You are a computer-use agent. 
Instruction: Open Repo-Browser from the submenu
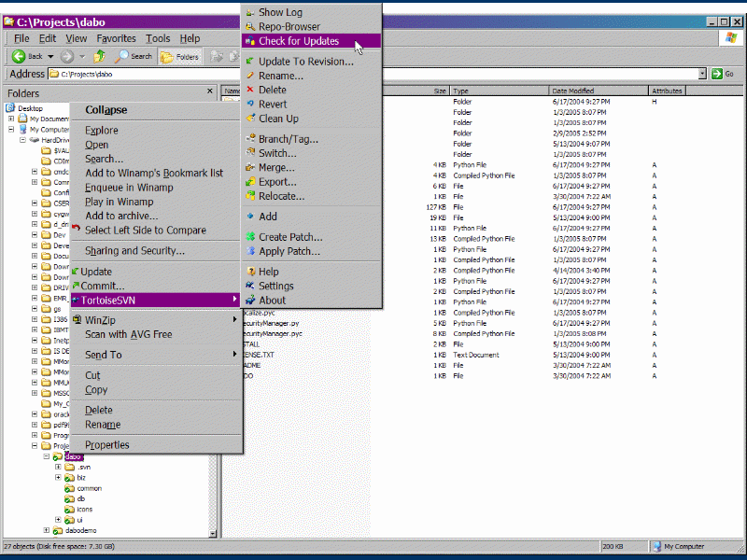point(289,27)
